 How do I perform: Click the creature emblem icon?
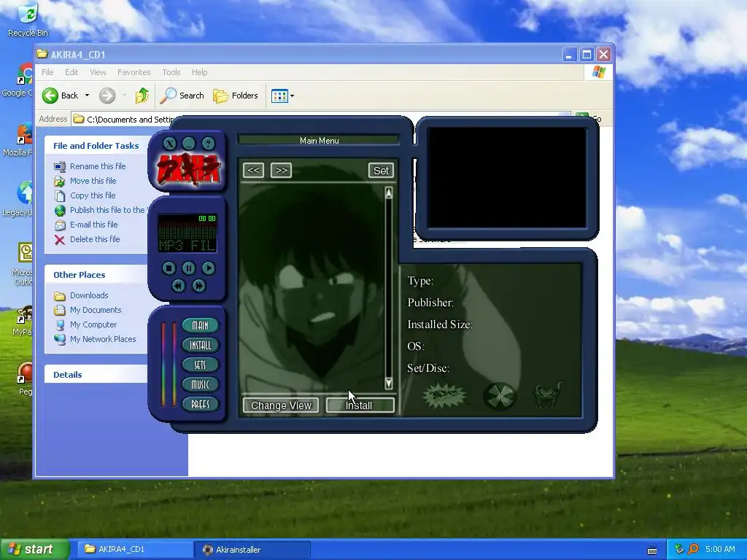click(548, 395)
